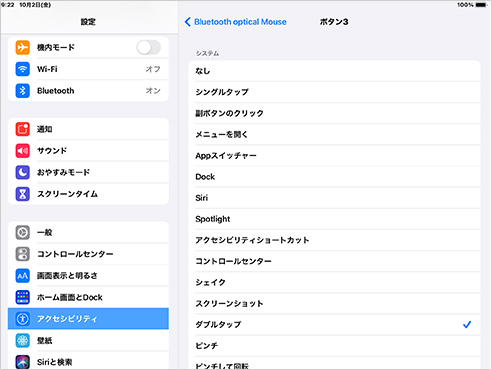Open ホーム画面とDock settings row

pyautogui.click(x=88, y=297)
